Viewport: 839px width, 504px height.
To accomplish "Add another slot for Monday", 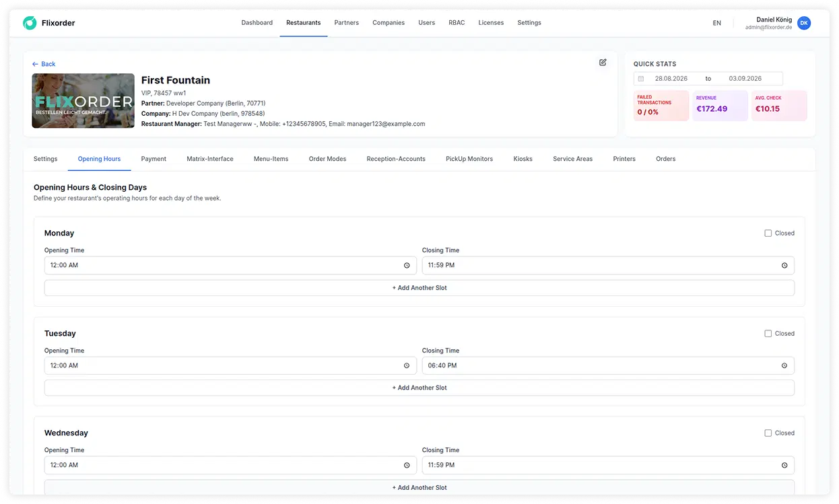I will click(x=419, y=288).
